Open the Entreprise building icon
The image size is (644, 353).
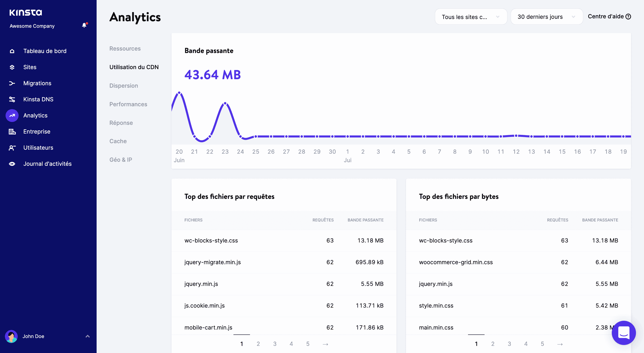coord(12,131)
